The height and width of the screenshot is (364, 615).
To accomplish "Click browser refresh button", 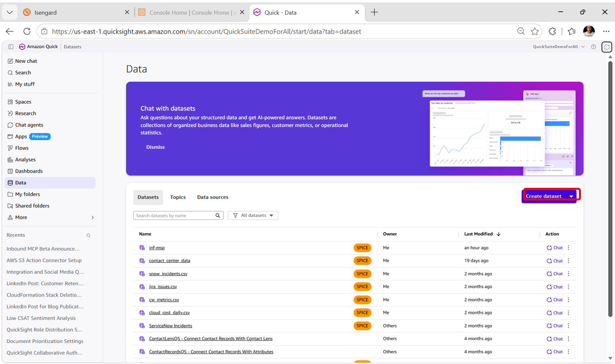I will [27, 31].
